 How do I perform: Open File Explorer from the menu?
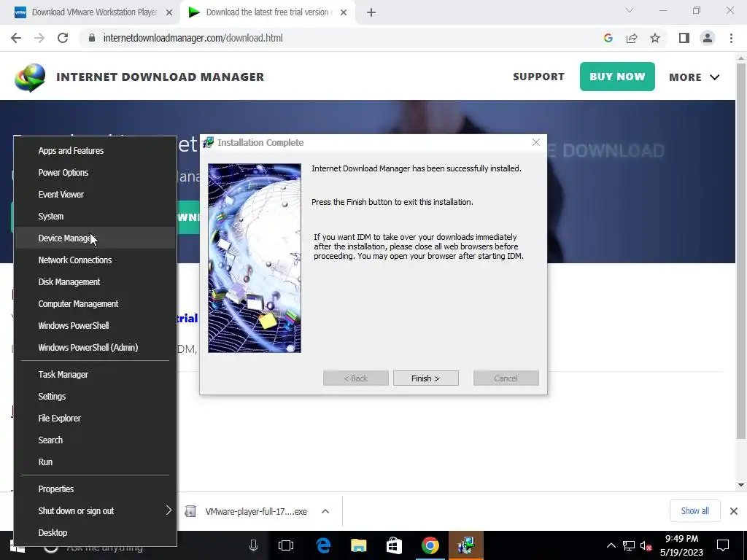point(96,418)
